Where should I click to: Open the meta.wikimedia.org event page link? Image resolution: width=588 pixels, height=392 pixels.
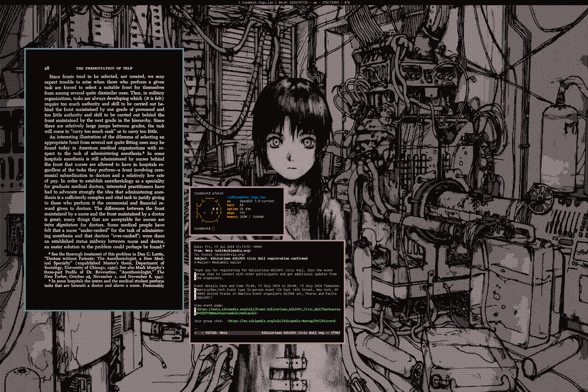coord(268,309)
